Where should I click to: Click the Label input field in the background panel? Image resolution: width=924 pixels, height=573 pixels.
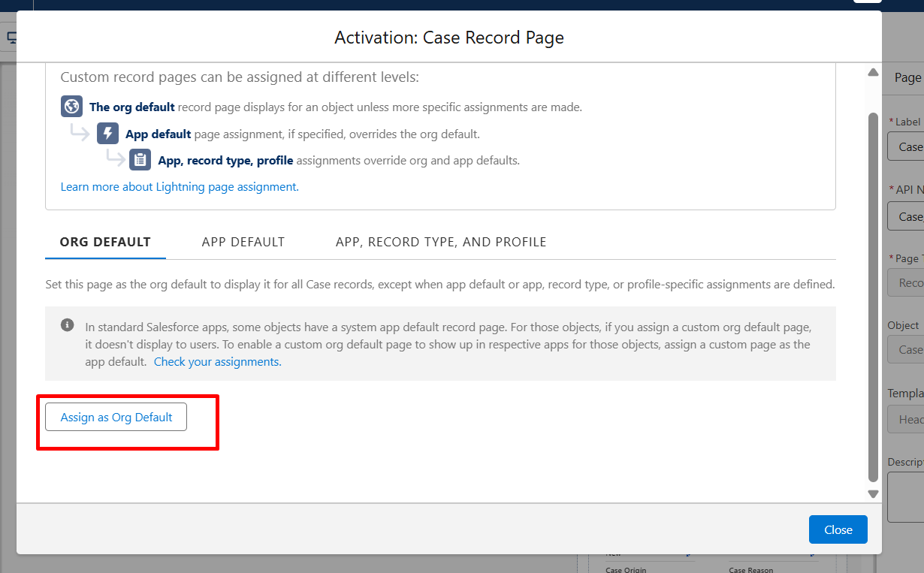[x=906, y=146]
